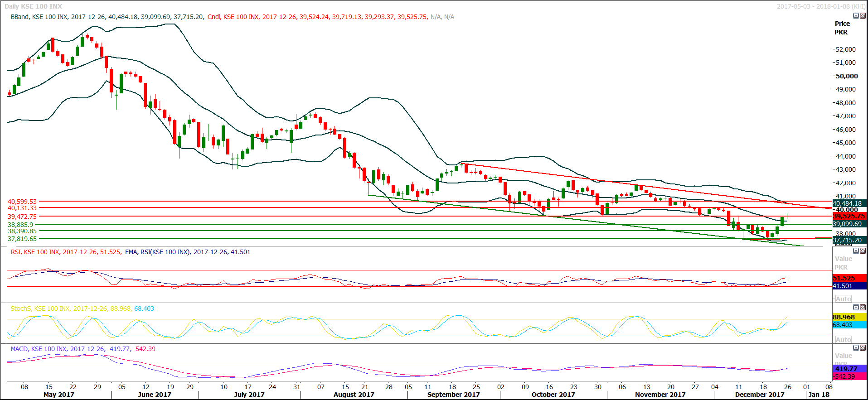The image size is (868, 400).
Task: Close the BBand price chart panel
Action: coord(863,16)
